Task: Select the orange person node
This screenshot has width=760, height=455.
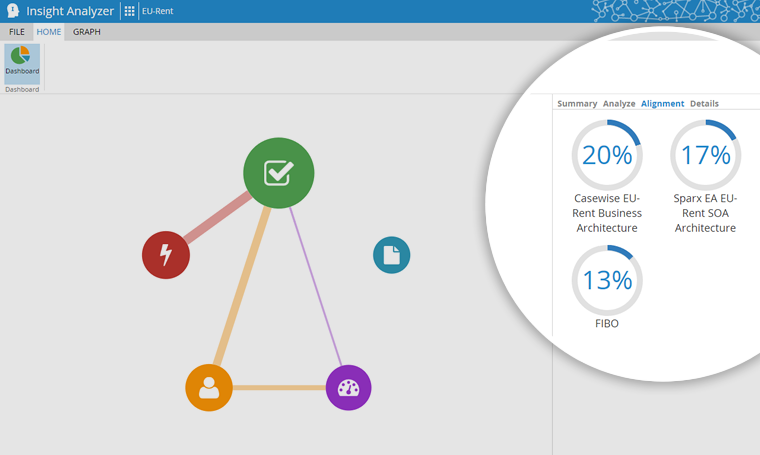Action: [209, 388]
